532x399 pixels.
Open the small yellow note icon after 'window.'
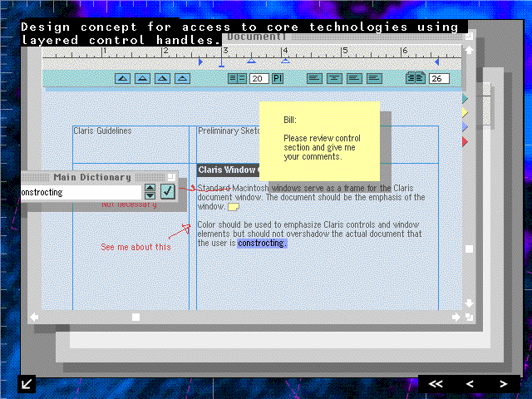(x=234, y=207)
